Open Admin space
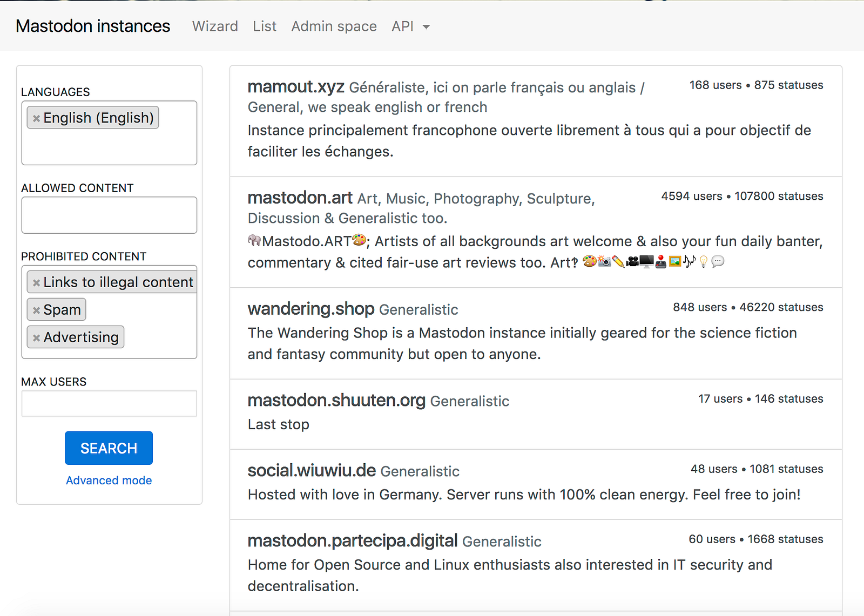 334,26
